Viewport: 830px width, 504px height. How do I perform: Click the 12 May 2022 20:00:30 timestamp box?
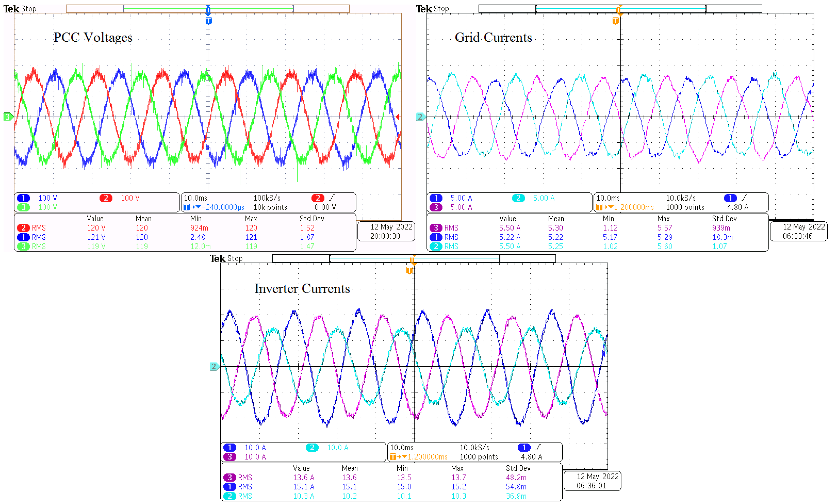386,231
